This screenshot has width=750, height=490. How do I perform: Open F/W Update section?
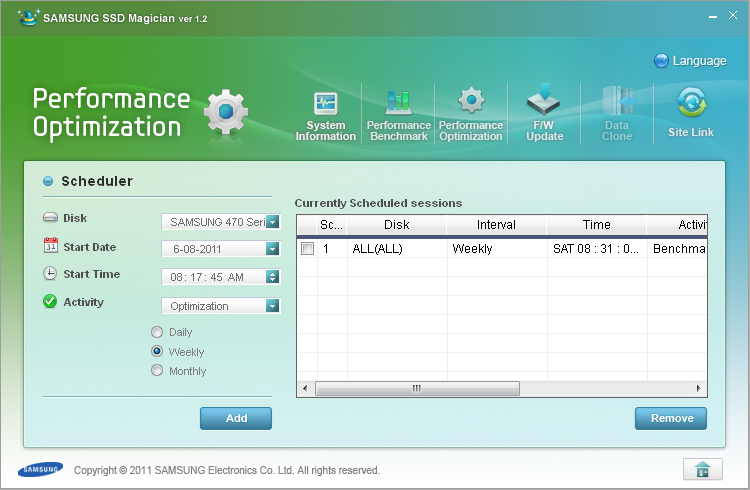544,114
